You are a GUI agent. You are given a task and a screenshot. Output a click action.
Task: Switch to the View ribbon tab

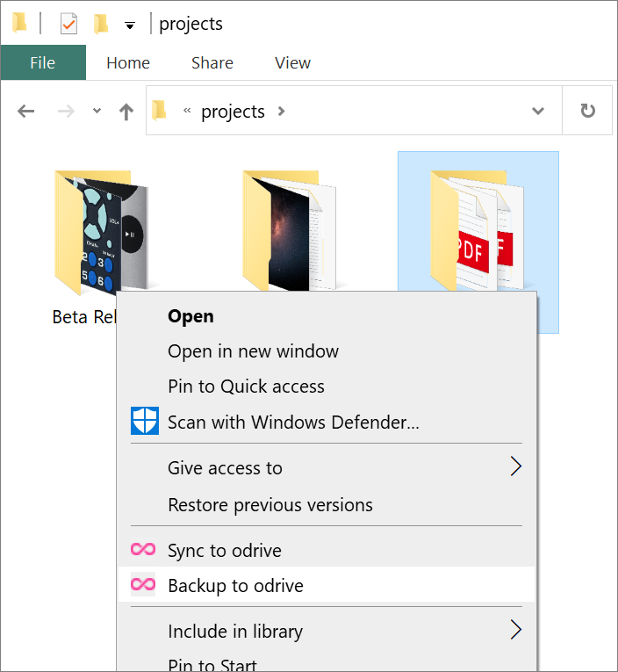click(292, 63)
